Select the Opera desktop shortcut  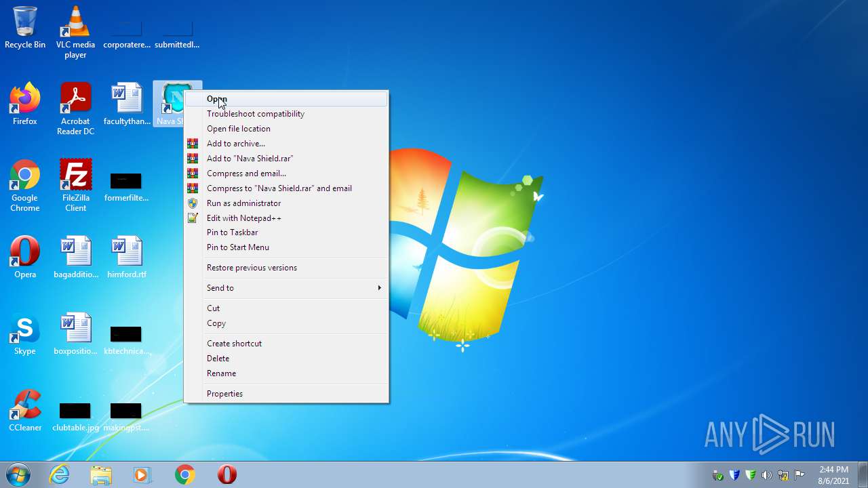tap(25, 258)
